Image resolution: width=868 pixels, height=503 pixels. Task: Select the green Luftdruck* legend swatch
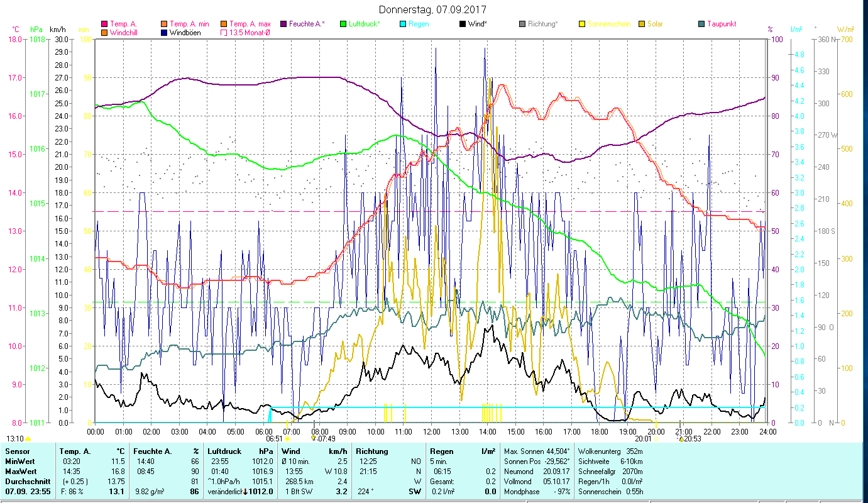point(343,24)
